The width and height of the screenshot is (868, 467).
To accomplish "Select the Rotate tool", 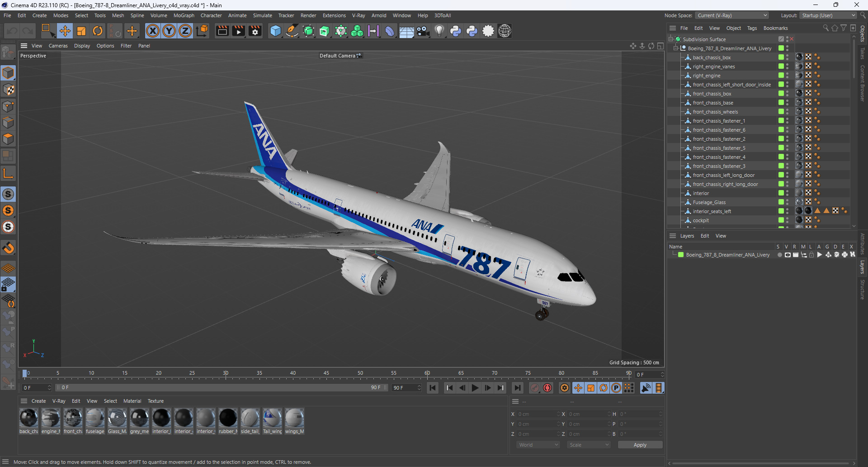I will (x=98, y=31).
